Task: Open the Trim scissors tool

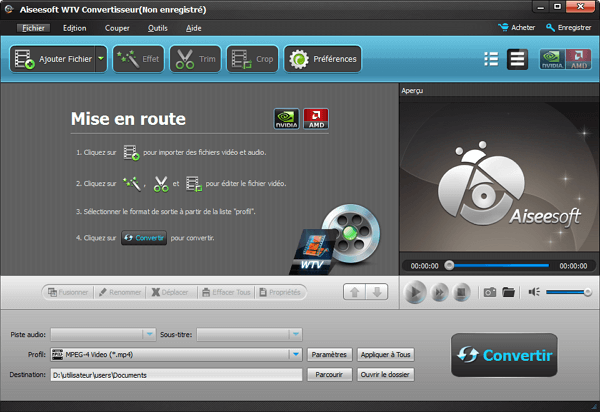Action: [195, 59]
